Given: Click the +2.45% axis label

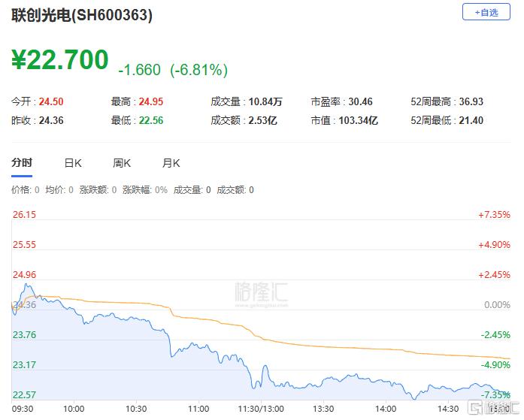Looking at the screenshot, I should point(494,274).
